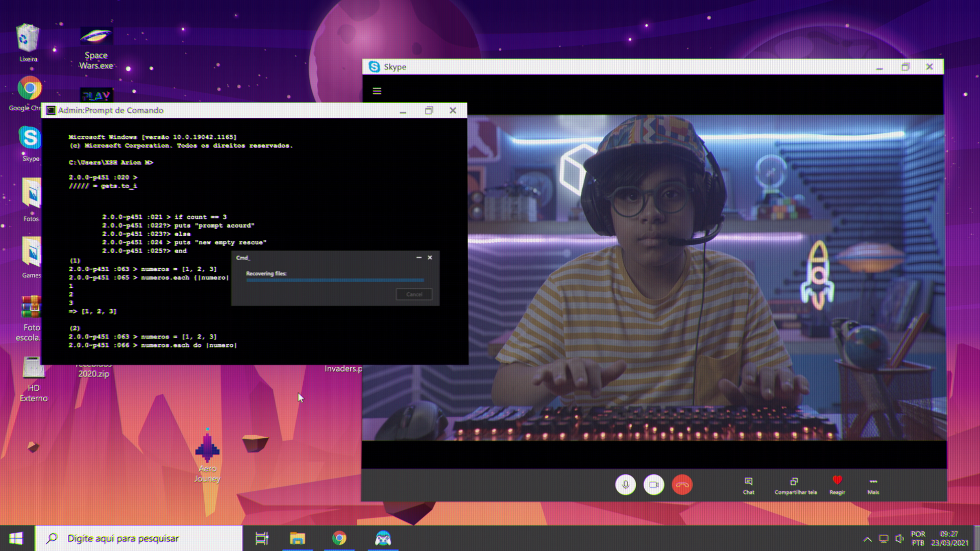Image resolution: width=980 pixels, height=551 pixels.
Task: Click the Recovering files progress bar
Action: click(x=335, y=280)
